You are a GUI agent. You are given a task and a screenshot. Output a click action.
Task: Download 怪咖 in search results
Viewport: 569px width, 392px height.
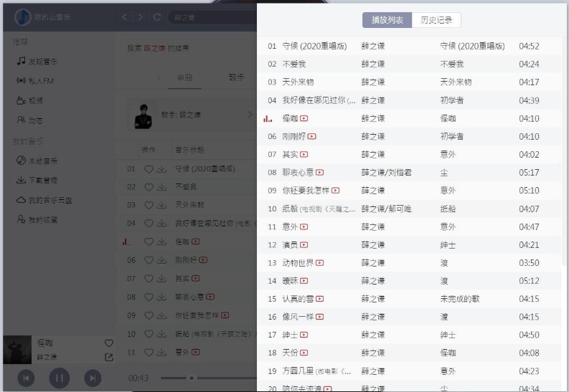[x=162, y=242]
